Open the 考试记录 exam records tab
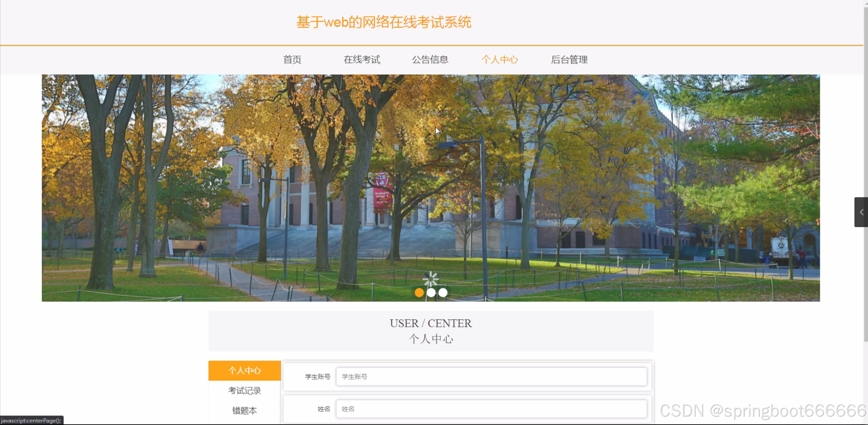 coord(244,391)
